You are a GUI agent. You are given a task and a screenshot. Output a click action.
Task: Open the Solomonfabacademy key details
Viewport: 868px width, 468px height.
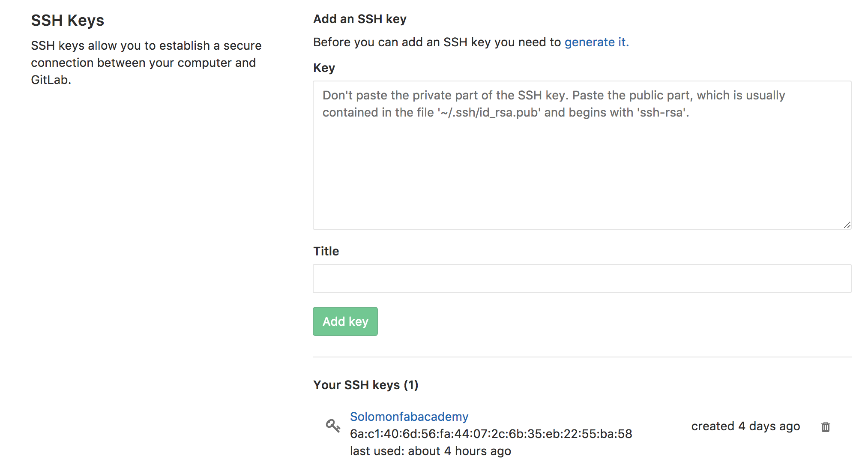[x=409, y=417]
